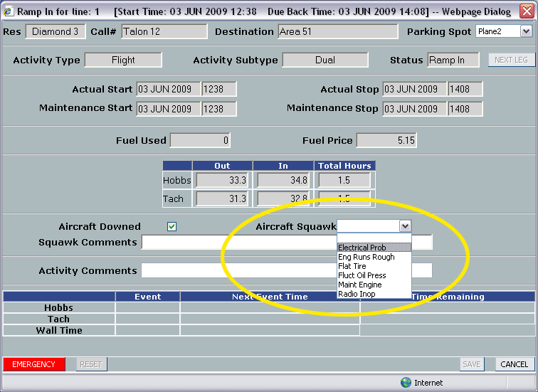Click the Internet Explorer page icon in title bar
The image size is (538, 392).
pos(9,11)
